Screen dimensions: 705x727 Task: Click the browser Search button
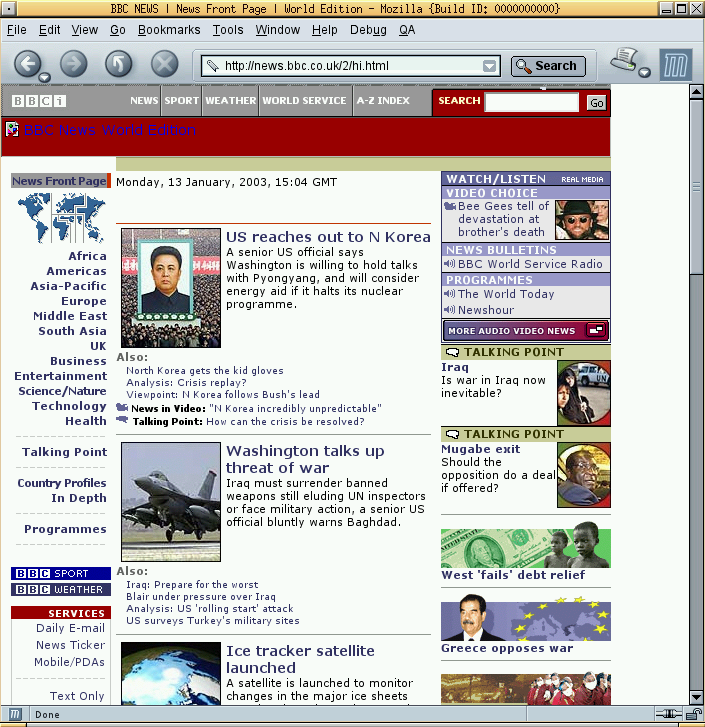click(x=548, y=66)
